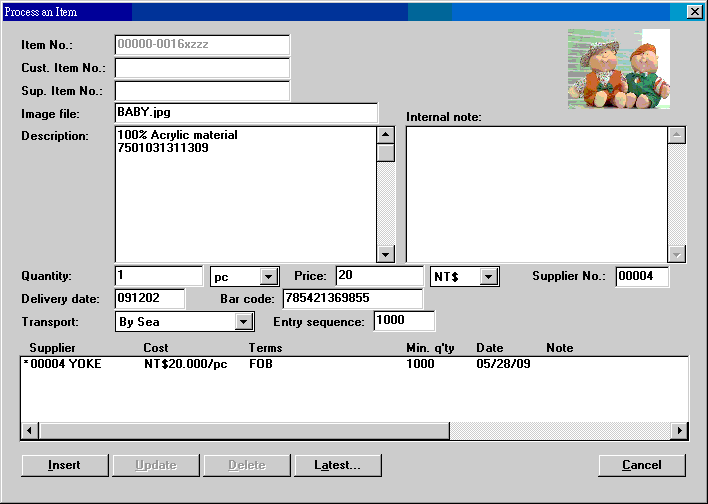Viewport: 708px width, 504px height.
Task: Click supplier list scroll right arrow
Action: 679,430
